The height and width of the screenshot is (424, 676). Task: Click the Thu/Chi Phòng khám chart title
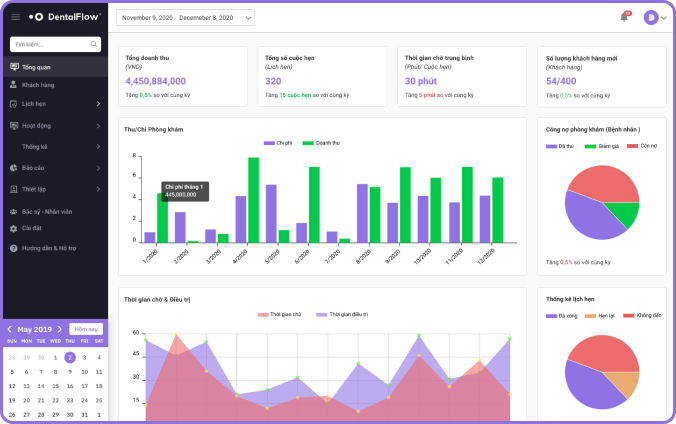[x=153, y=129]
